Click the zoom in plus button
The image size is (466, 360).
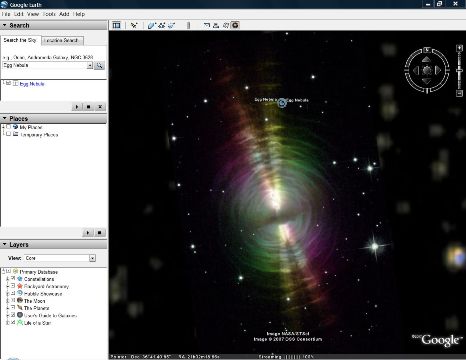pos(459,49)
